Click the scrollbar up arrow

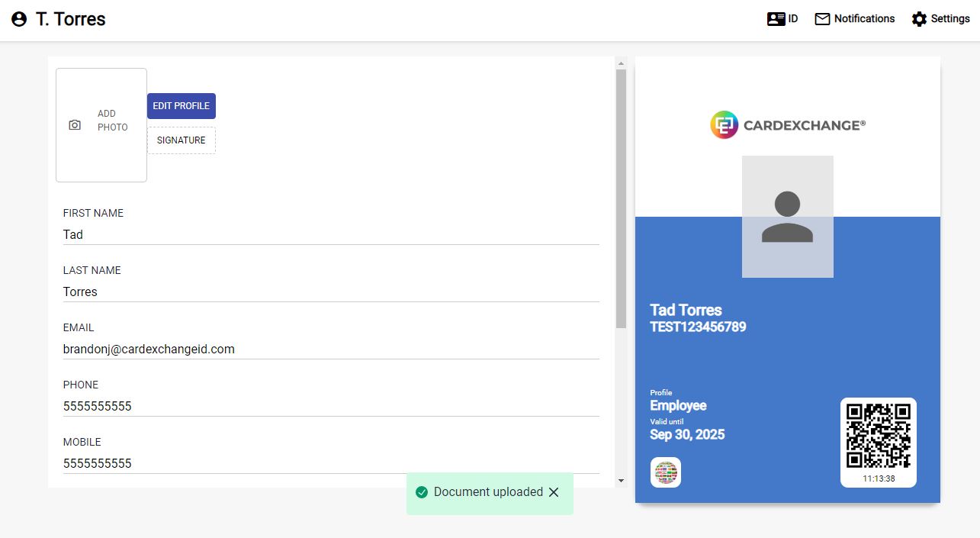click(x=621, y=63)
